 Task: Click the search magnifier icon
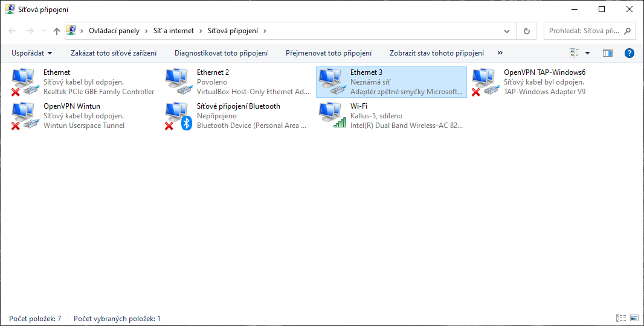click(x=626, y=31)
